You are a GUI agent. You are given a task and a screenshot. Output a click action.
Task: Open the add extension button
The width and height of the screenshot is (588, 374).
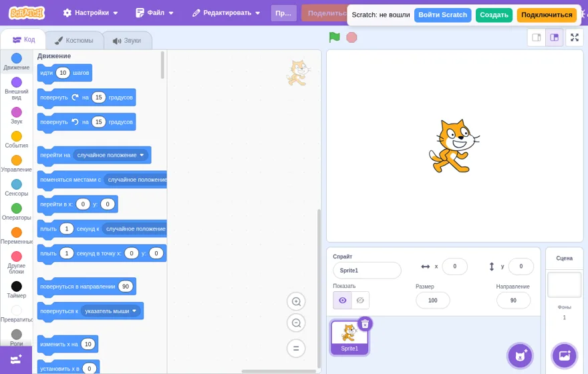(16, 360)
